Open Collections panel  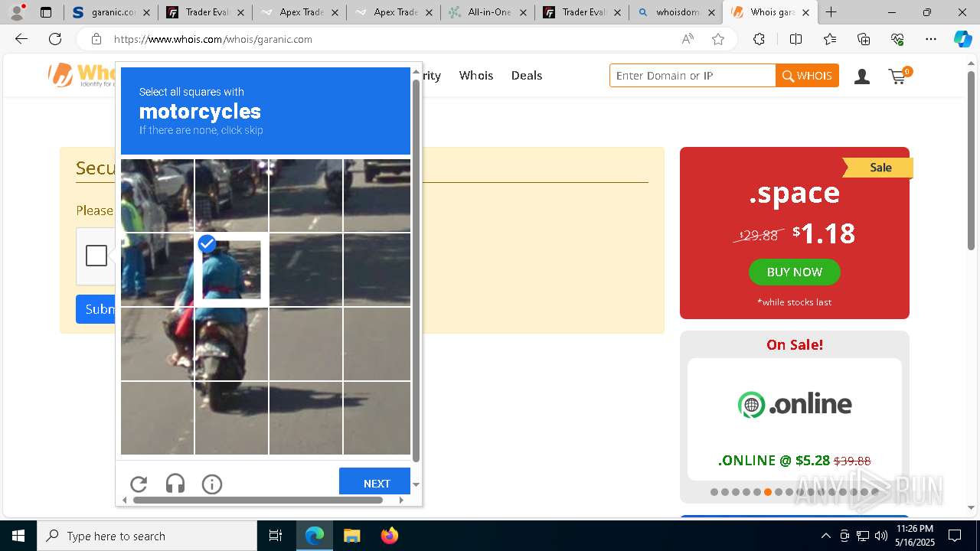click(864, 39)
